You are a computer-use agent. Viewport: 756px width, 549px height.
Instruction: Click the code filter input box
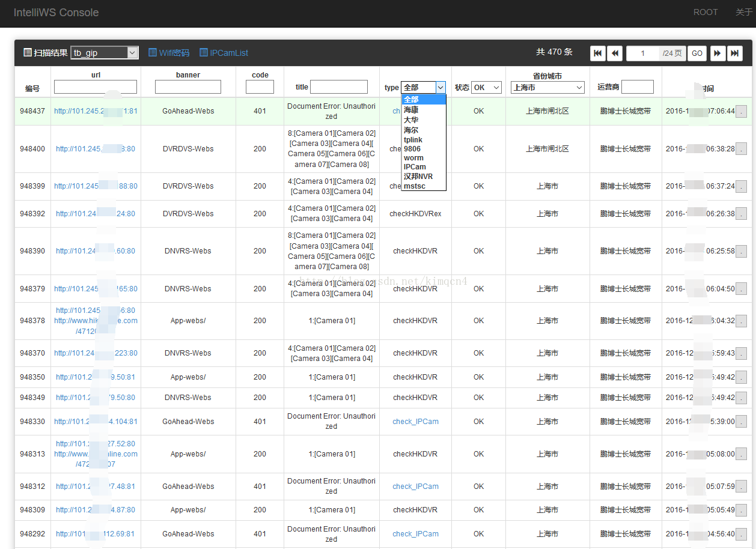click(260, 87)
